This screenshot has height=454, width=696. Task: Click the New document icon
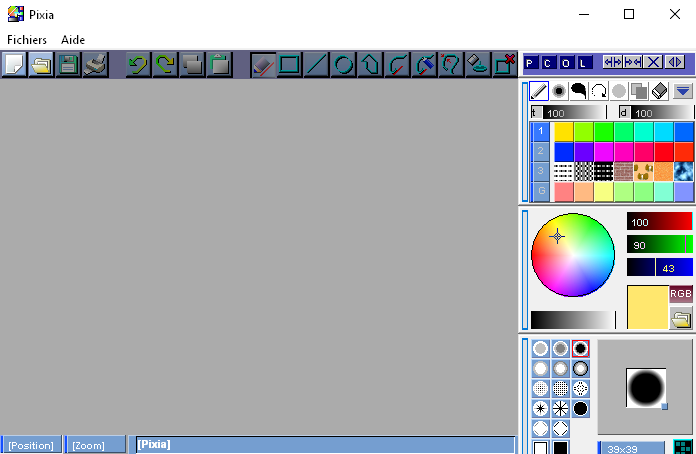coord(14,65)
